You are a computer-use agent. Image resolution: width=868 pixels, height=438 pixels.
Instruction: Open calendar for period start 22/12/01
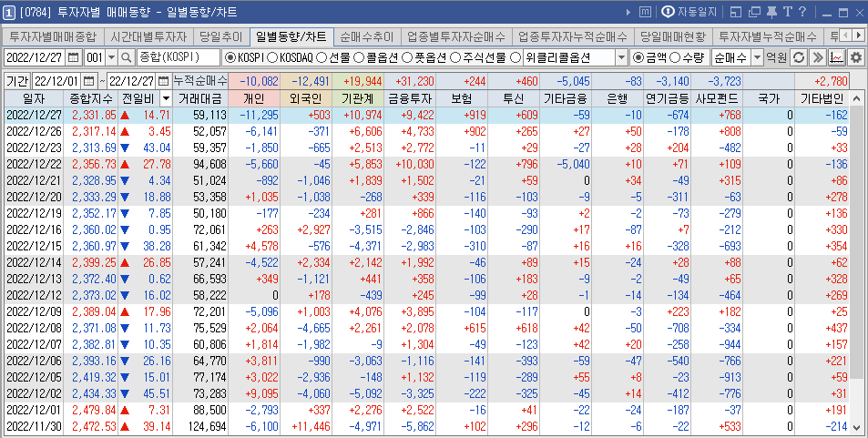coord(88,81)
